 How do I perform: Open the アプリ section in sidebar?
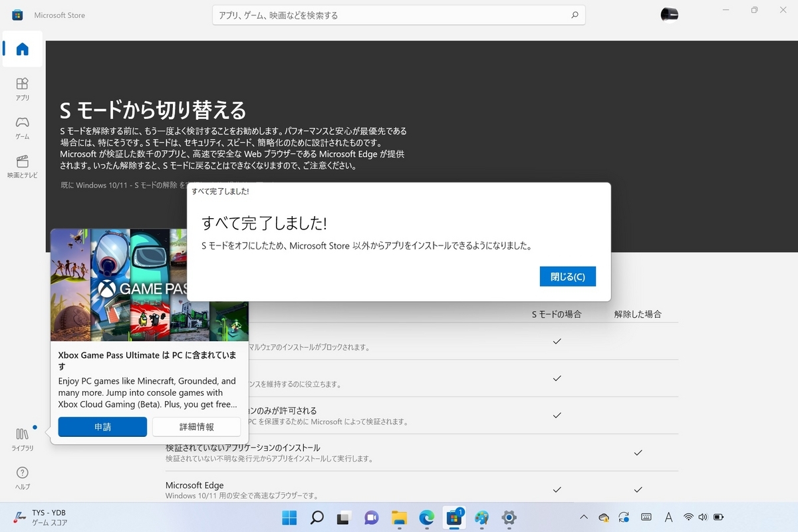[23, 88]
